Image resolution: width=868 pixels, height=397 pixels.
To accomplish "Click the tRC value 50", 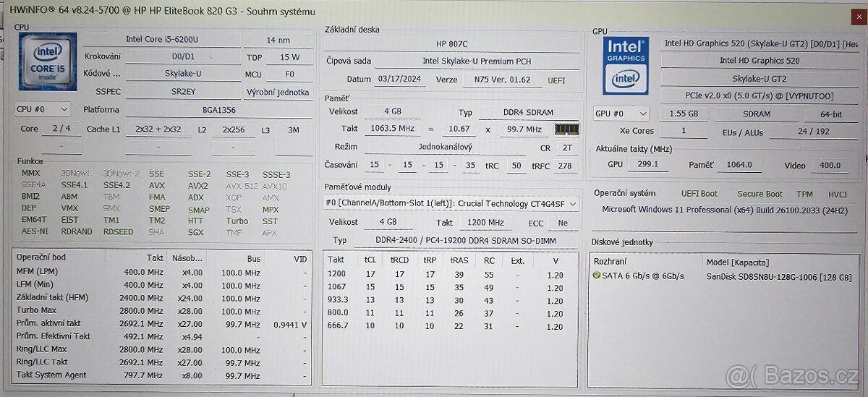I will click(516, 166).
